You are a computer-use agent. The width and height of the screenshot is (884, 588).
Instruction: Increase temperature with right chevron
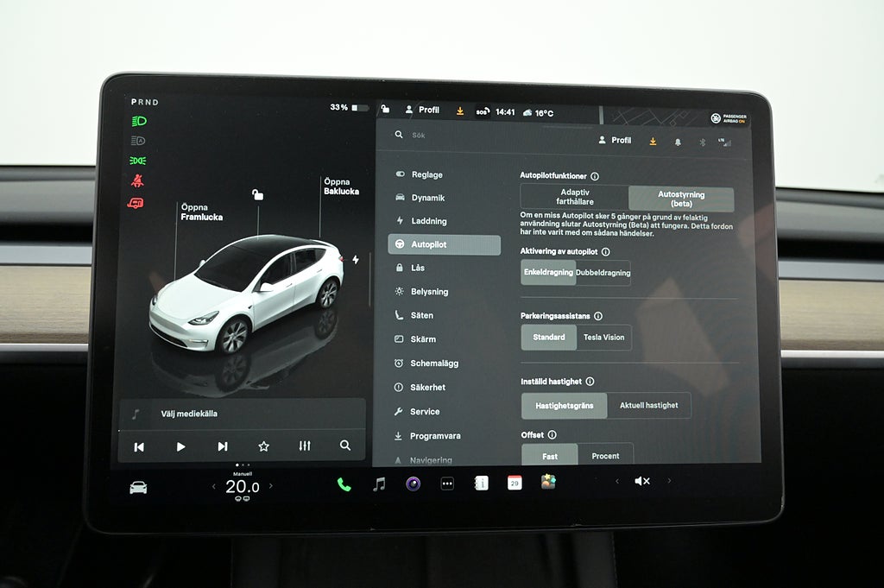point(270,486)
